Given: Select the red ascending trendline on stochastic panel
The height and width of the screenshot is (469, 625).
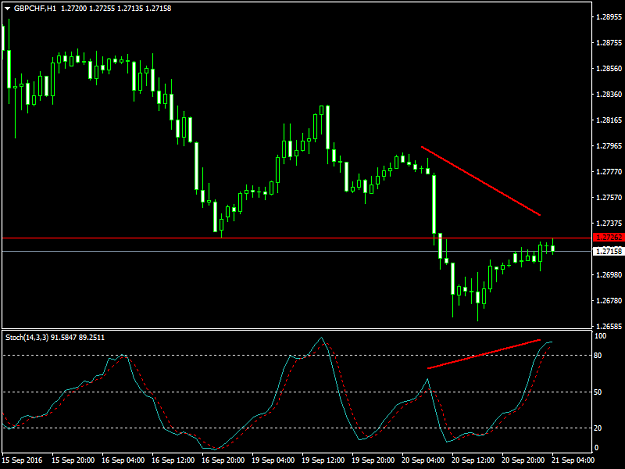Looking at the screenshot, I should [x=484, y=354].
